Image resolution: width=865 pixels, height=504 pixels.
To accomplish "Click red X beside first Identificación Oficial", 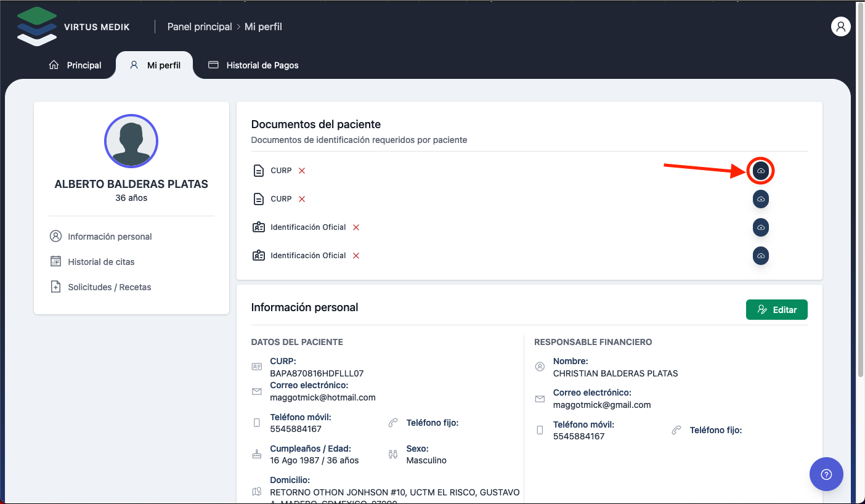I will (356, 227).
